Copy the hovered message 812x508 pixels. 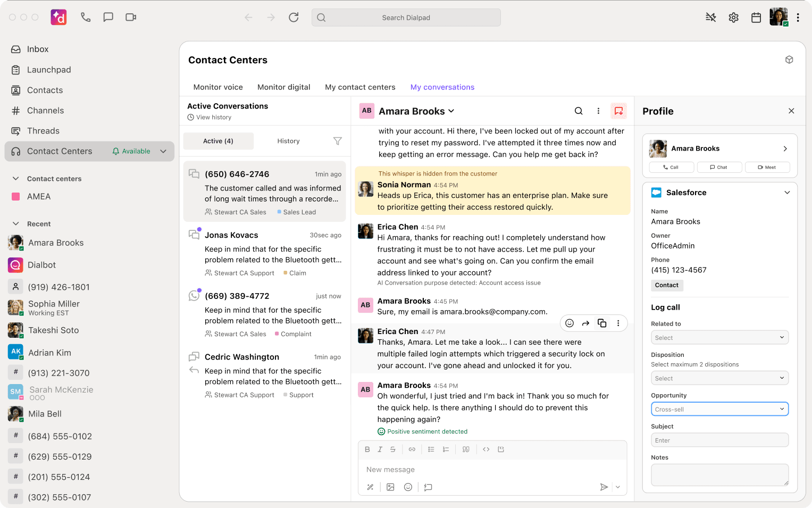point(602,323)
